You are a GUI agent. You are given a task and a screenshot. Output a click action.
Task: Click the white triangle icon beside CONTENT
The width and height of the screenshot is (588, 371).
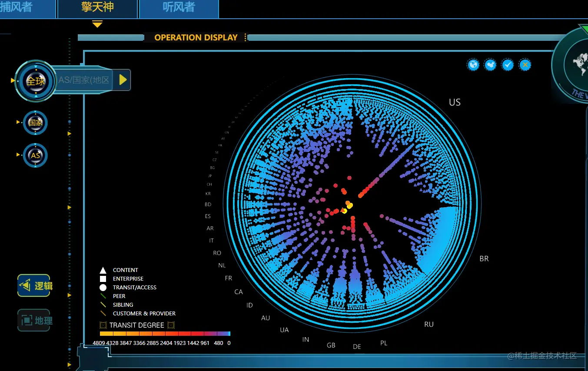pyautogui.click(x=103, y=270)
